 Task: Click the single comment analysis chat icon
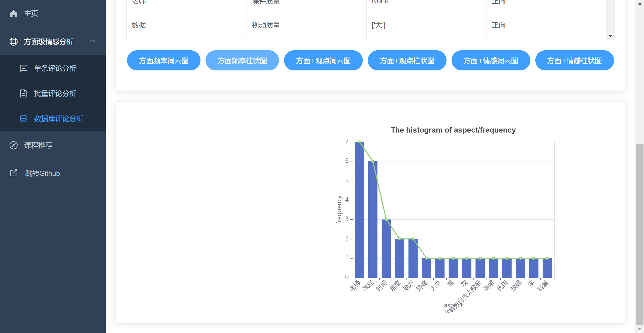(24, 68)
